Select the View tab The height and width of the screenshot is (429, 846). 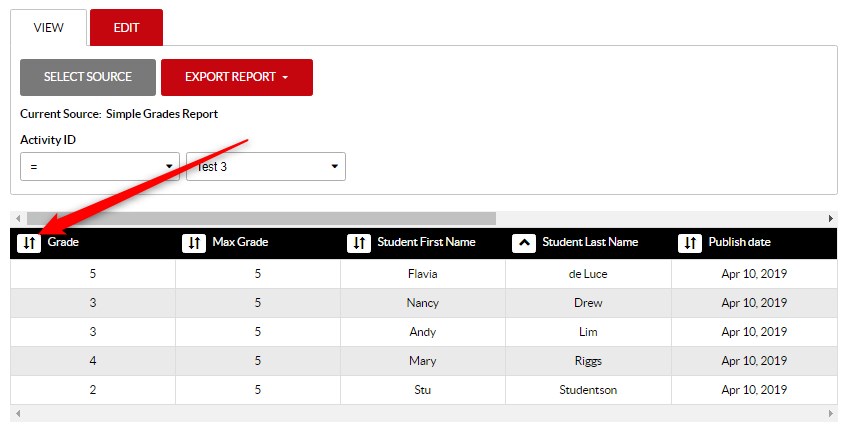tap(48, 27)
